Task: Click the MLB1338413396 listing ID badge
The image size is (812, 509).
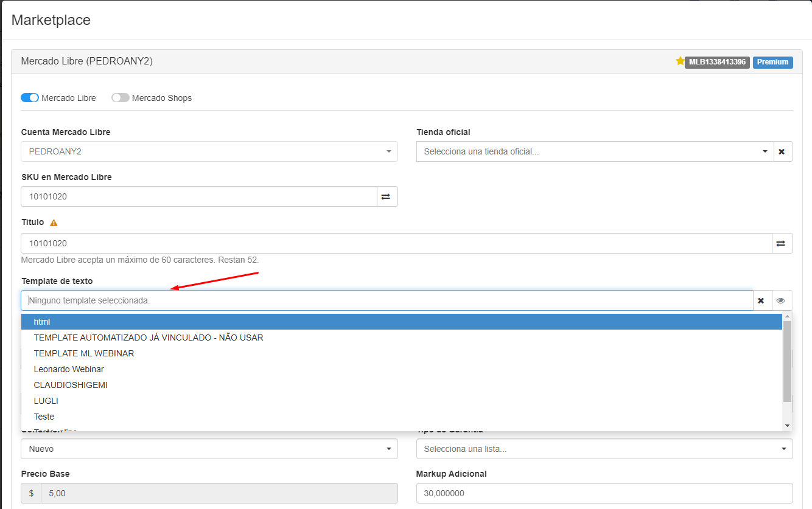Action: (717, 62)
